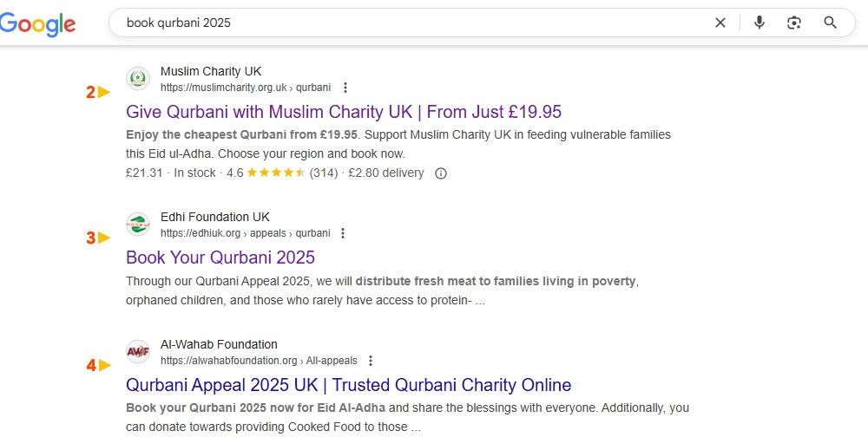This screenshot has width=868, height=437.
Task: Click the Muslim Charity UK favicon
Action: click(x=137, y=79)
